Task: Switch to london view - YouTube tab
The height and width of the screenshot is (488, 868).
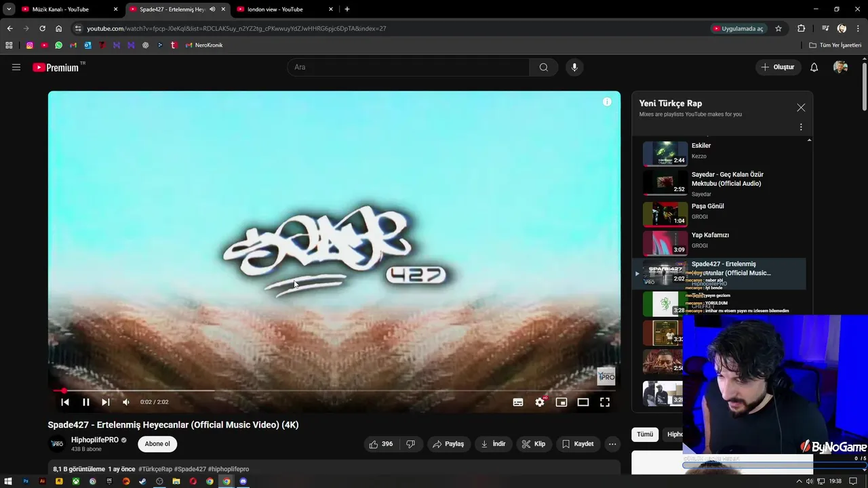Action: pos(284,9)
